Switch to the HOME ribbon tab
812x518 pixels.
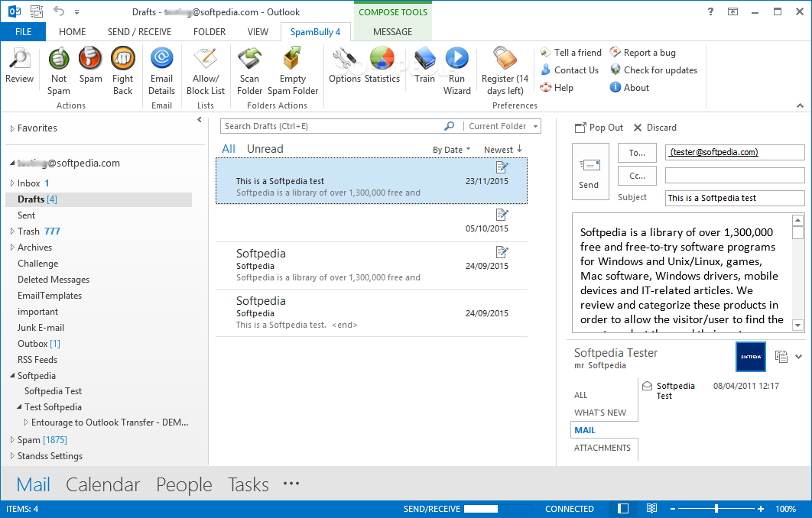pos(73,31)
